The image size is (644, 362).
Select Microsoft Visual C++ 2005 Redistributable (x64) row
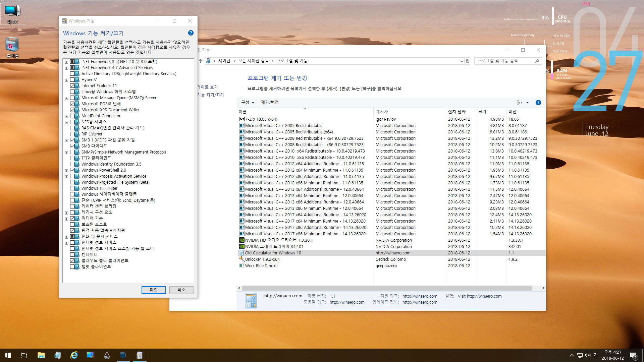point(391,132)
